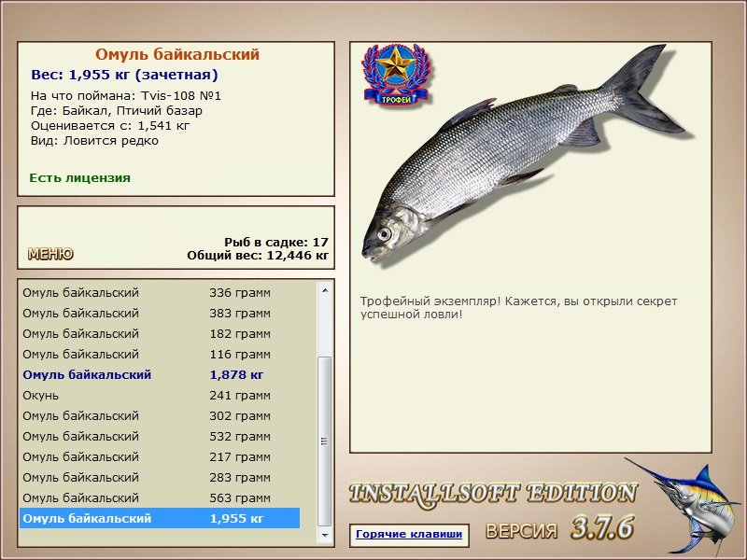Open the Горячие клавиши link
Image resolution: width=747 pixels, height=560 pixels.
pos(409,534)
